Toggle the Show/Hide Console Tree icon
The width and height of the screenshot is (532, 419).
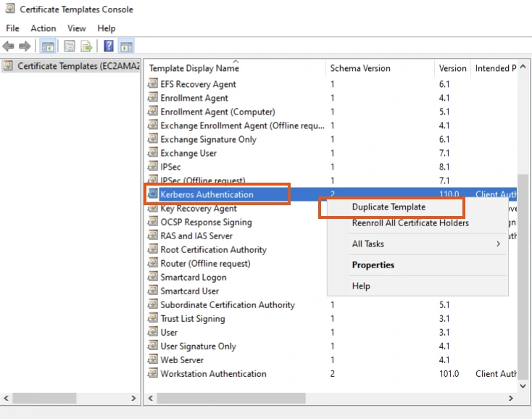pos(48,46)
